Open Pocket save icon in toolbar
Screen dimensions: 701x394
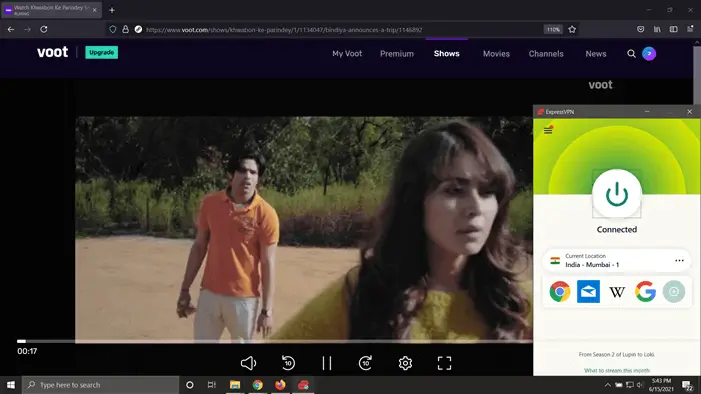point(641,30)
